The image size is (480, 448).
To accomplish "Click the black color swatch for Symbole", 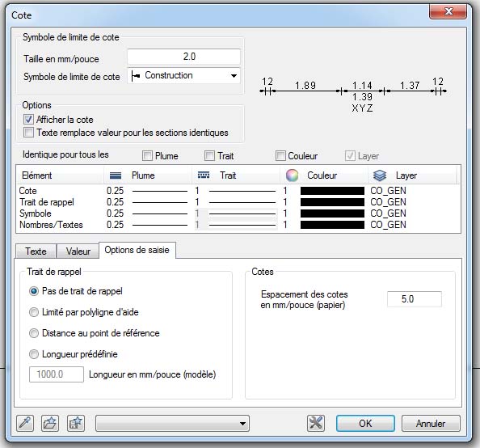I will [x=332, y=213].
